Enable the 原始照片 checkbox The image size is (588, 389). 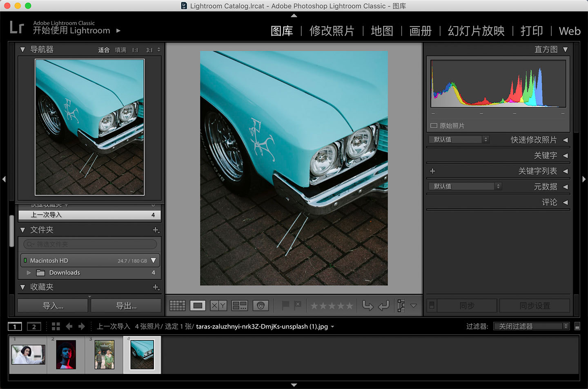[x=434, y=126]
